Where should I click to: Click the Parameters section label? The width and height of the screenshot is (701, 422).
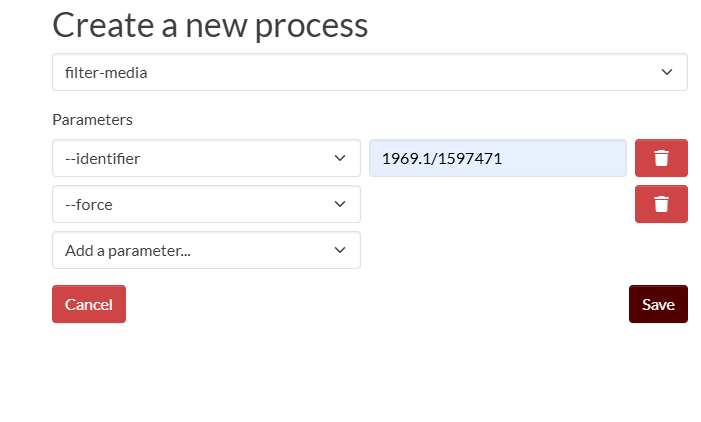tap(92, 120)
